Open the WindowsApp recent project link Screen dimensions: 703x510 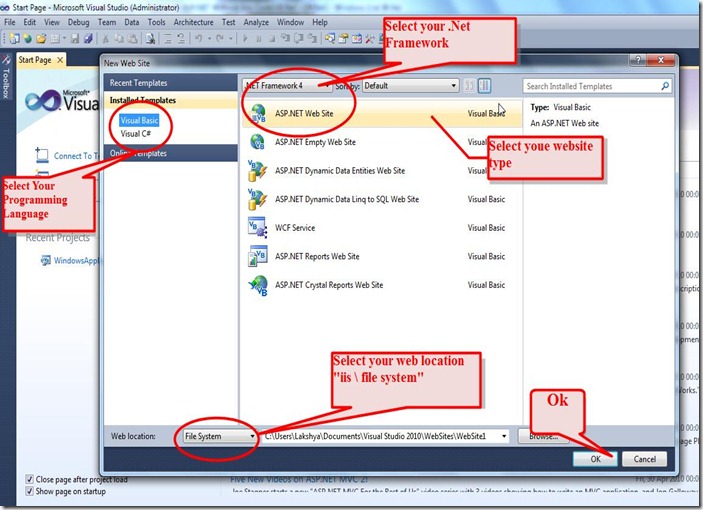(x=76, y=260)
